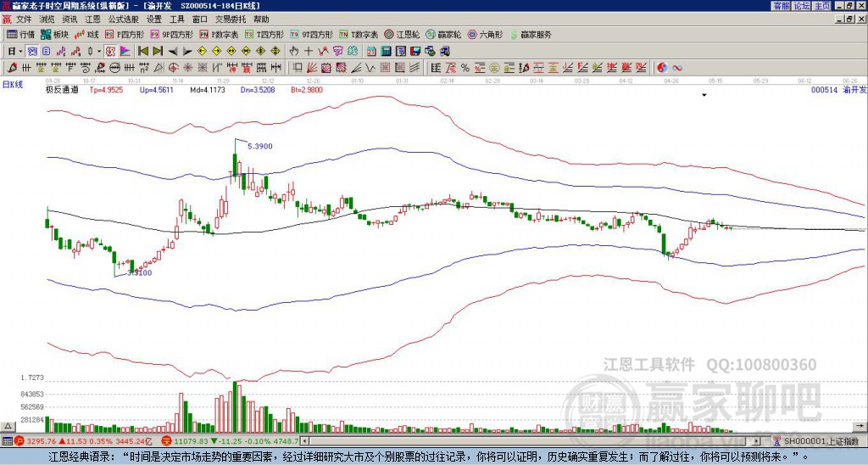The width and height of the screenshot is (868, 465).
Task: Open the 行情 quotes view
Action: coord(20,35)
